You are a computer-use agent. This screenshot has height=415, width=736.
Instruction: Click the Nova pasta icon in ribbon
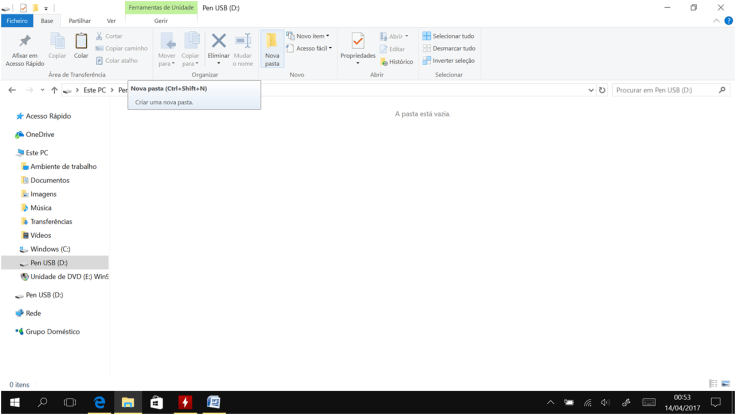point(272,42)
